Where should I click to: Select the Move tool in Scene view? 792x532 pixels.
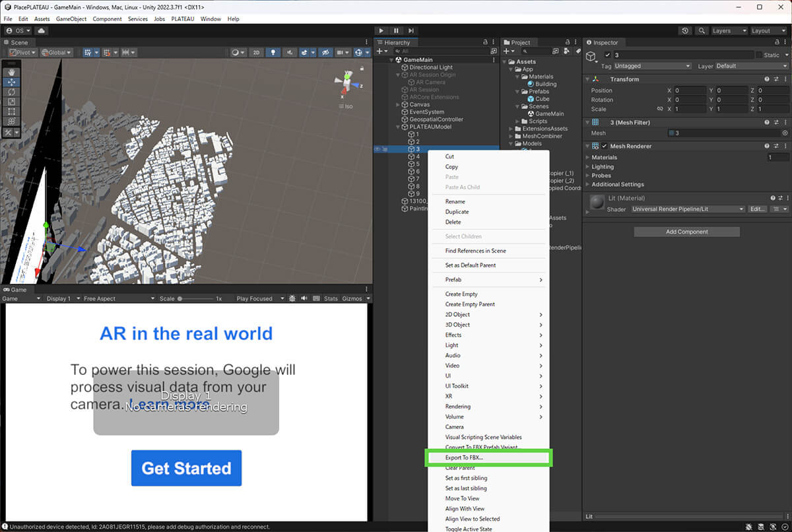pyautogui.click(x=11, y=82)
